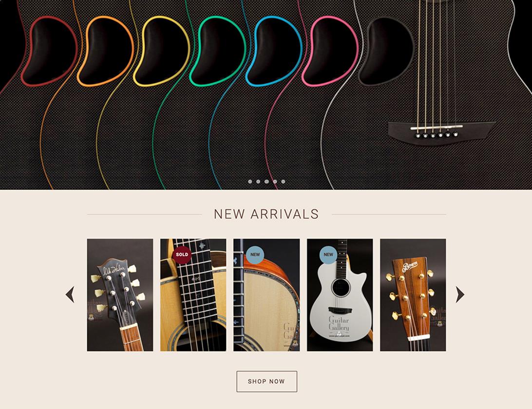Viewport: 532px width, 409px height.
Task: Select the fifth slide dot in hero banner
Action: (x=284, y=182)
